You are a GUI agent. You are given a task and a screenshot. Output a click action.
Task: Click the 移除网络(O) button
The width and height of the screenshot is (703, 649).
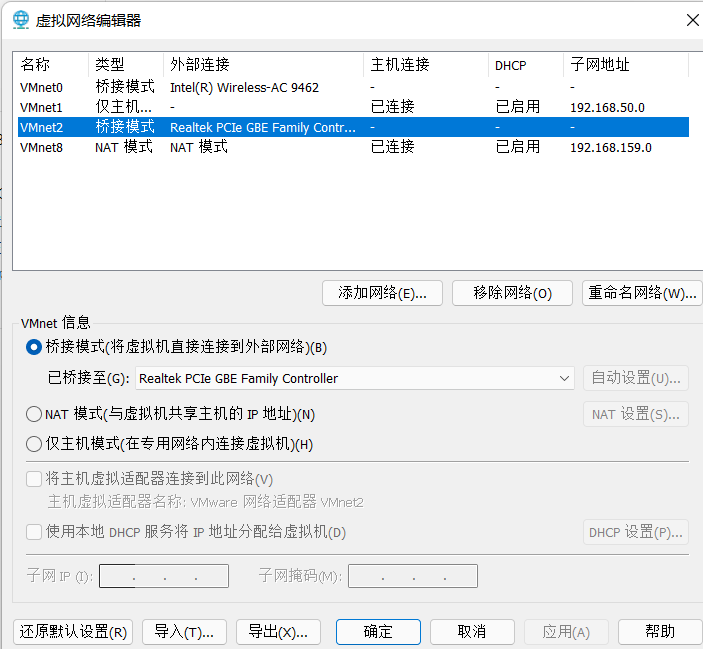(512, 293)
